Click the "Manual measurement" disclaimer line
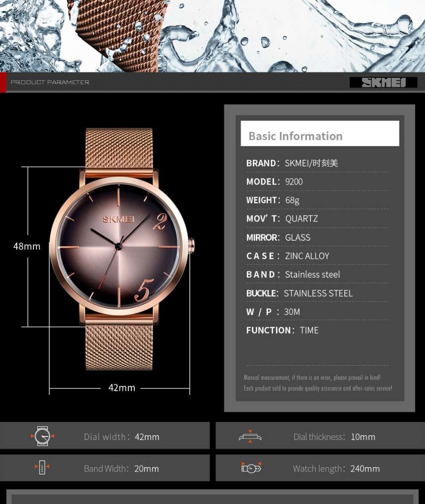Viewport: 425px width, 504px height. pos(312,378)
